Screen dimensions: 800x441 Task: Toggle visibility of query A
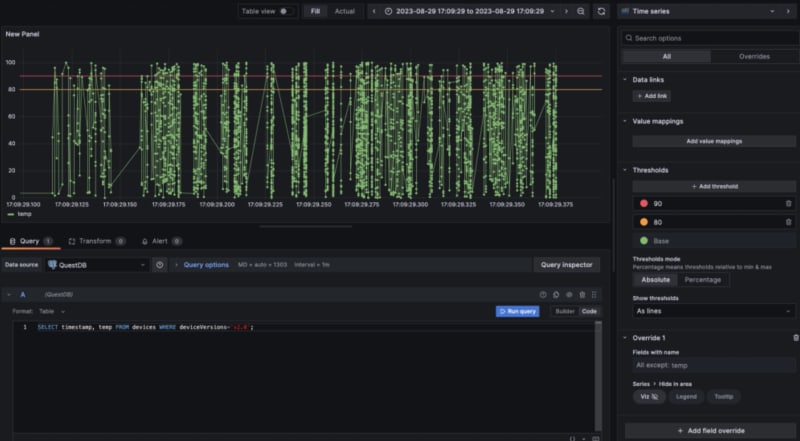point(569,295)
